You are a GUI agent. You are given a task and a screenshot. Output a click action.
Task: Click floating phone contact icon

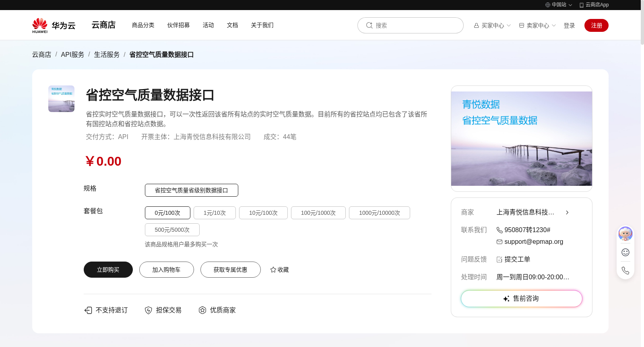tap(625, 270)
